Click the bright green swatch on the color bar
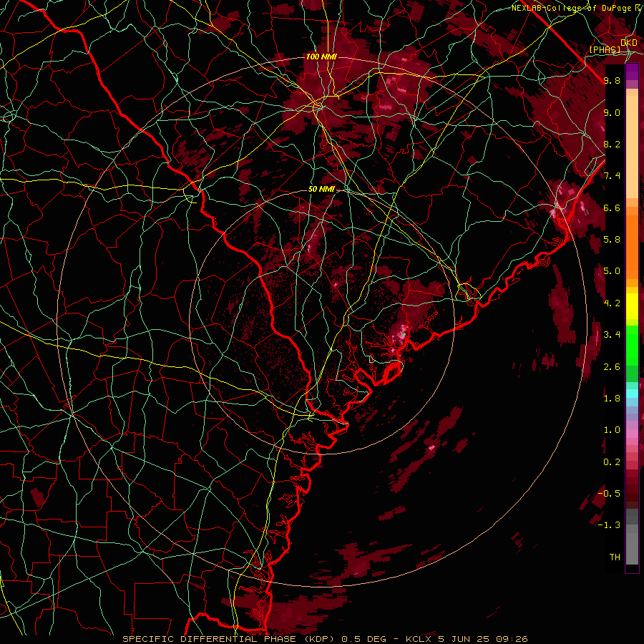644x644 pixels. (x=632, y=345)
